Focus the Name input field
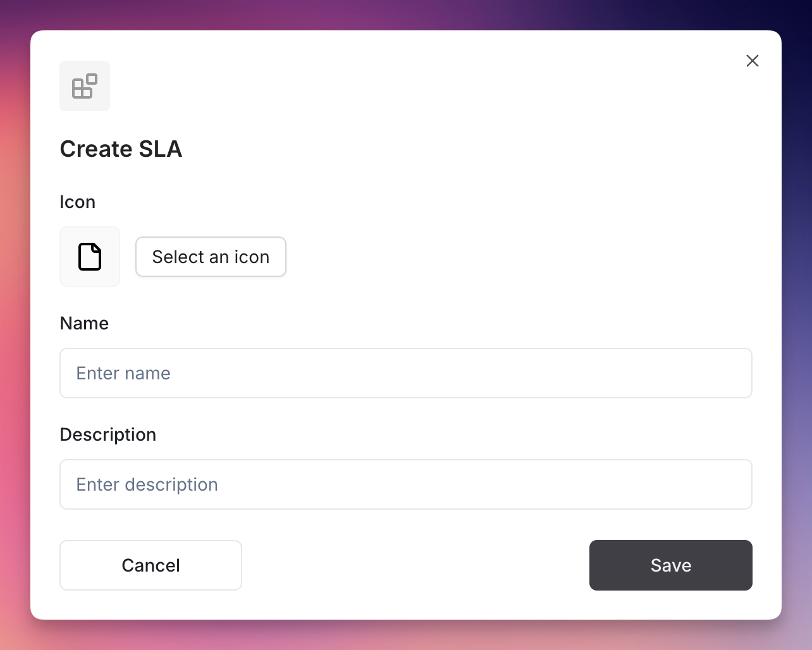Image resolution: width=812 pixels, height=650 pixels. 406,373
